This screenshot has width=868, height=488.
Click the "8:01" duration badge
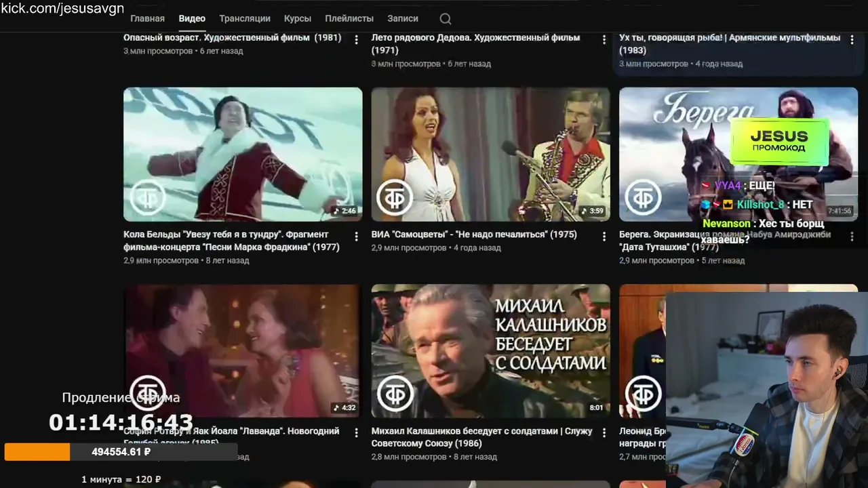(597, 407)
